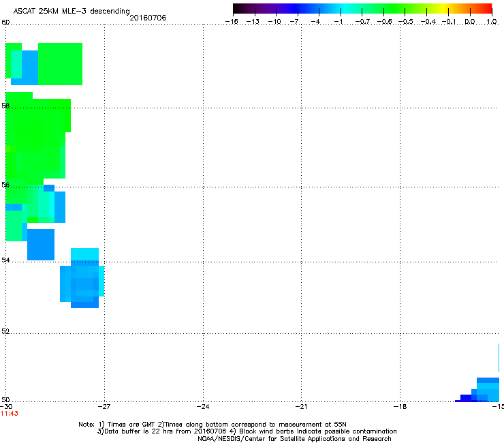Select the -10 color bar label
Image resolution: width=504 pixels, height=443 pixels.
click(x=274, y=22)
